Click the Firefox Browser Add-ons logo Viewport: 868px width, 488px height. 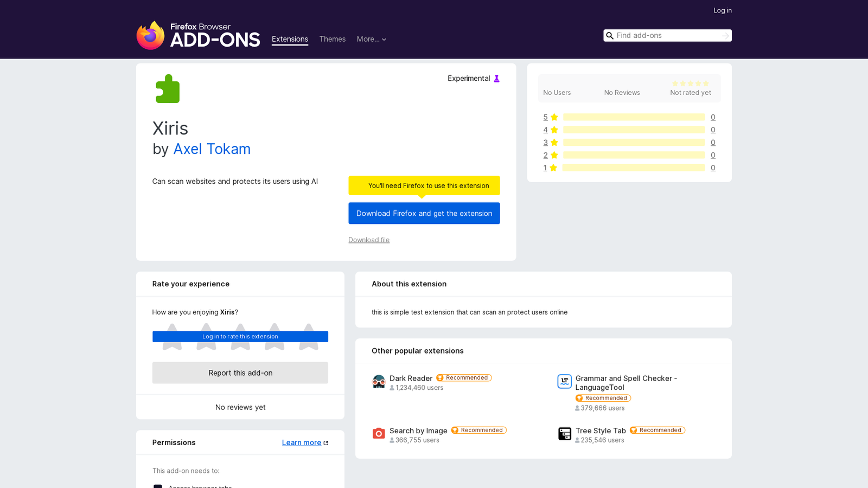click(199, 35)
